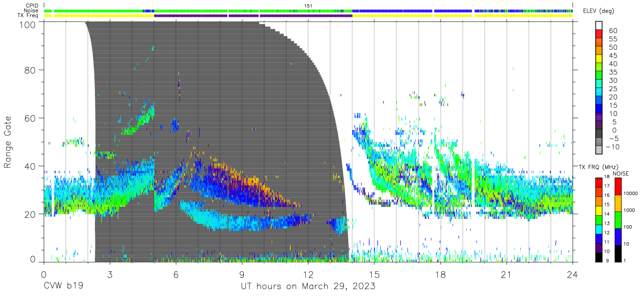
Task: Click the yellow segment of the ELEV color bar
Action: pos(599,59)
